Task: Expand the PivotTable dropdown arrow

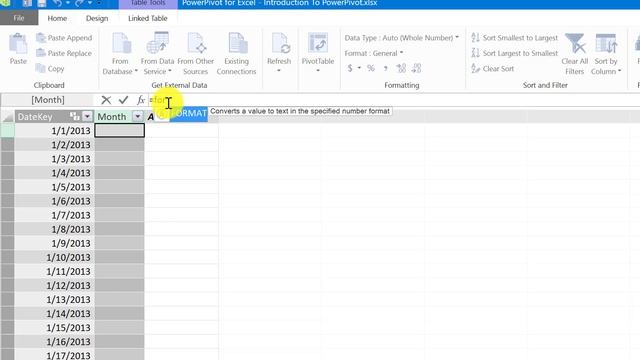Action: point(318,71)
